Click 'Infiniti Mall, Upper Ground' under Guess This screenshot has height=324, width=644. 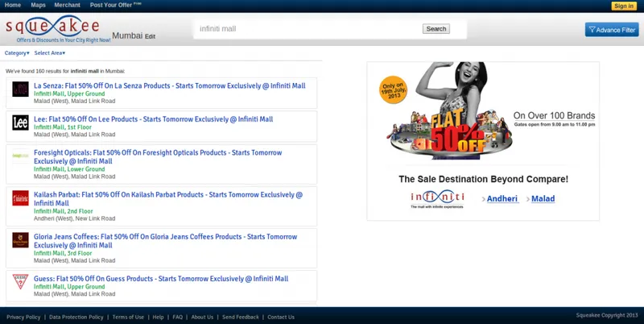tap(69, 287)
